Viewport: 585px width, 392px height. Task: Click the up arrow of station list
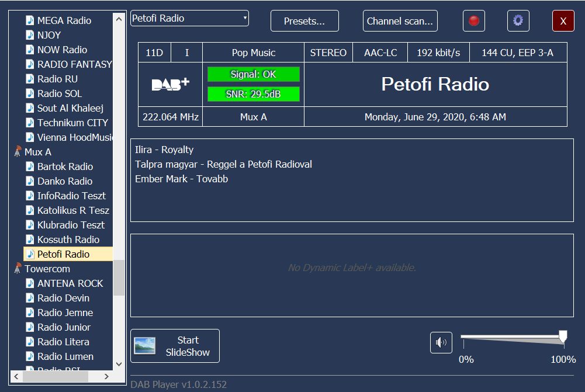(x=119, y=19)
